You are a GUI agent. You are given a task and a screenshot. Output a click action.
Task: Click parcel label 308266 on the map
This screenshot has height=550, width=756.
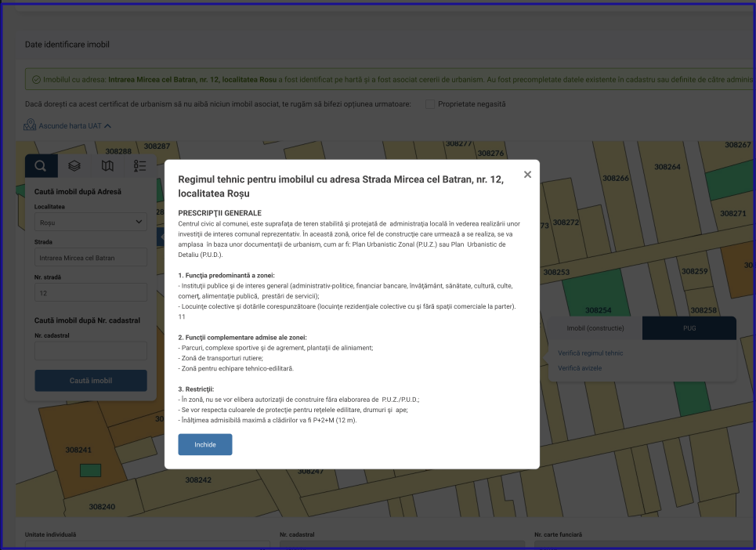pyautogui.click(x=616, y=178)
